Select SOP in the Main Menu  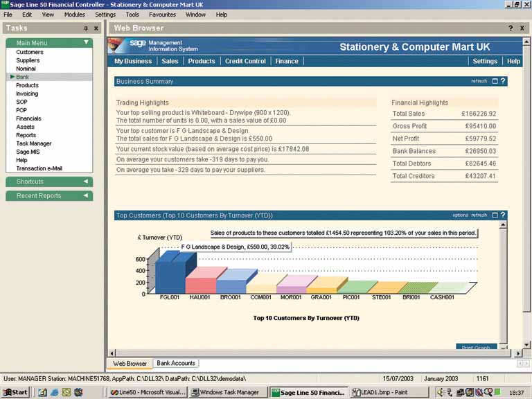coord(21,102)
